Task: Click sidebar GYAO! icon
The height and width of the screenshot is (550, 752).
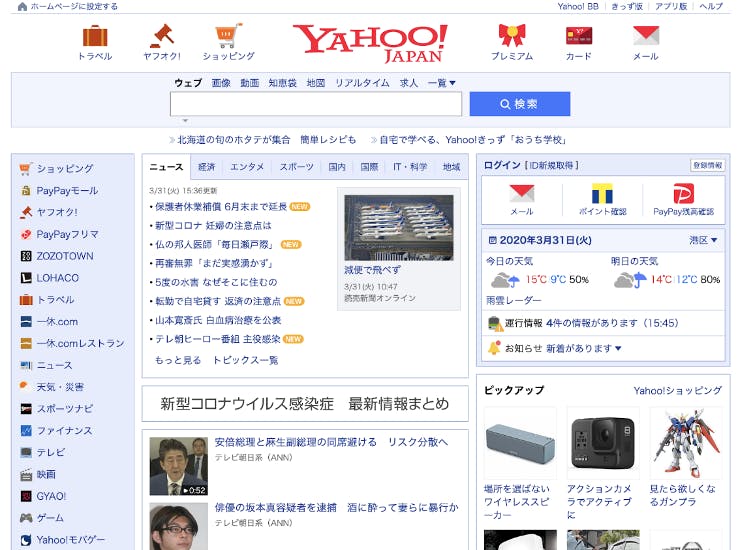Action: point(26,496)
